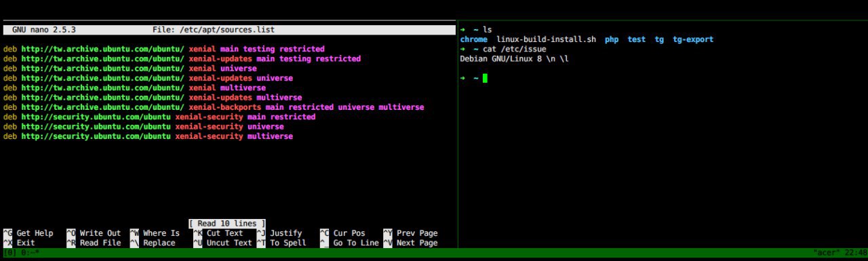Click the To Spell shortcut

click(281, 243)
